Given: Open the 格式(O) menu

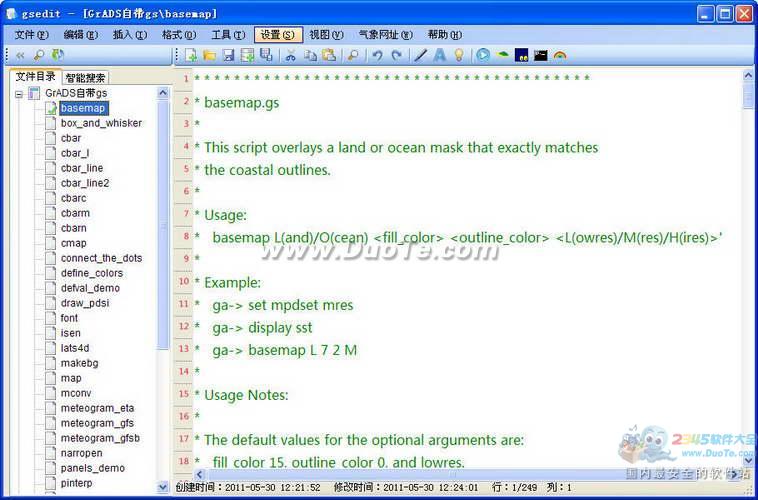Looking at the screenshot, I should pos(179,35).
